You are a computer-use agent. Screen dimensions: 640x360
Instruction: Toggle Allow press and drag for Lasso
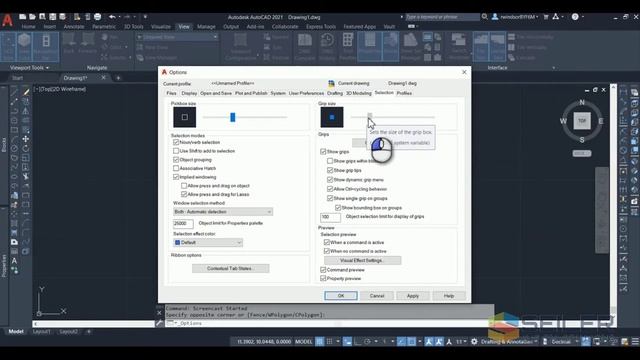click(x=184, y=194)
